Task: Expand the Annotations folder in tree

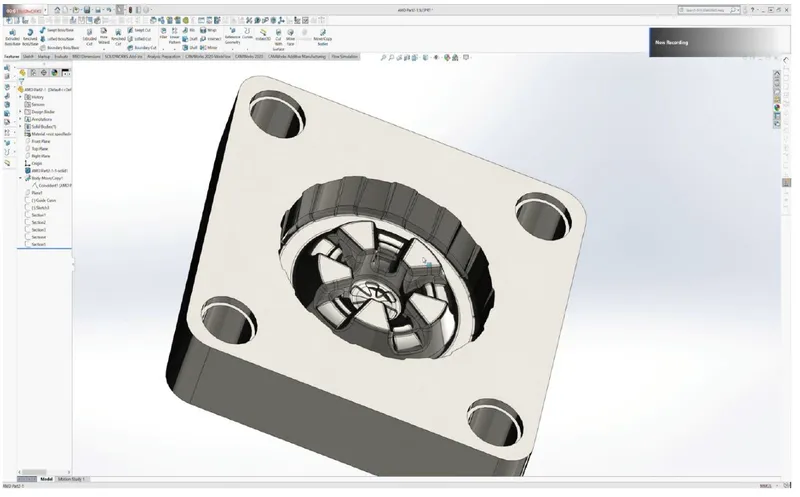Action: tap(22, 118)
